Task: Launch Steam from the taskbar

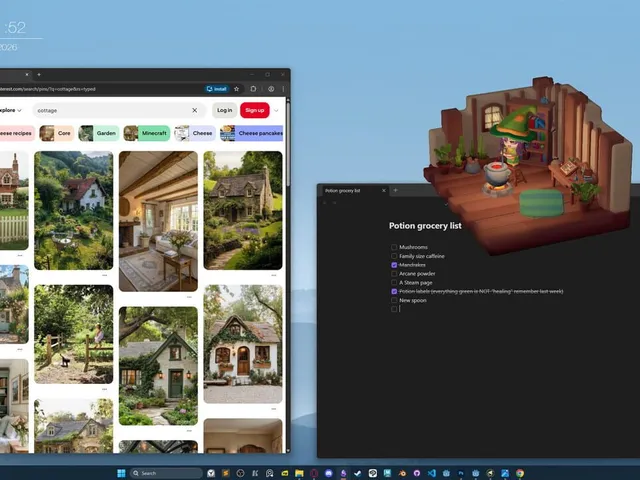Action: (358, 473)
